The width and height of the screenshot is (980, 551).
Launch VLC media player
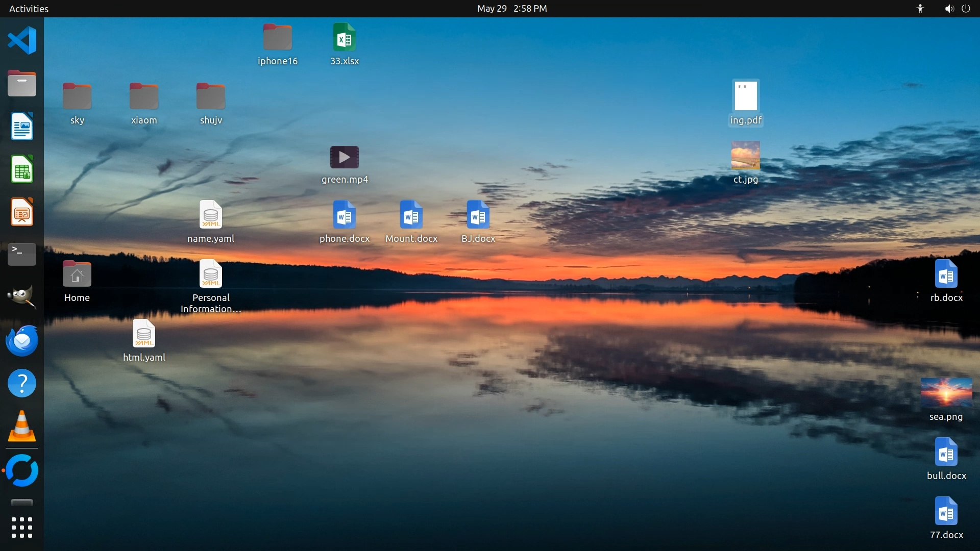[22, 426]
